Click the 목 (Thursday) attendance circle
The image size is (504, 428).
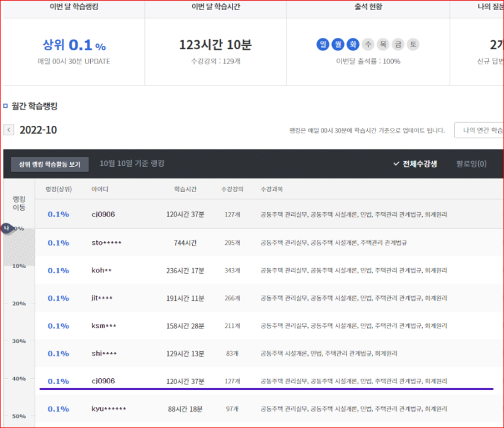[383, 45]
